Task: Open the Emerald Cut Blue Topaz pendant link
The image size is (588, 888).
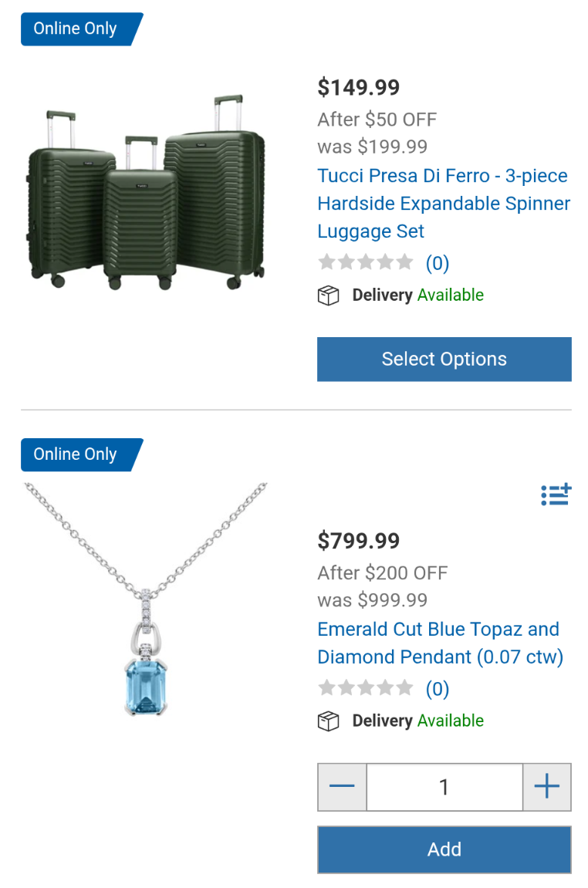Action: click(440, 643)
